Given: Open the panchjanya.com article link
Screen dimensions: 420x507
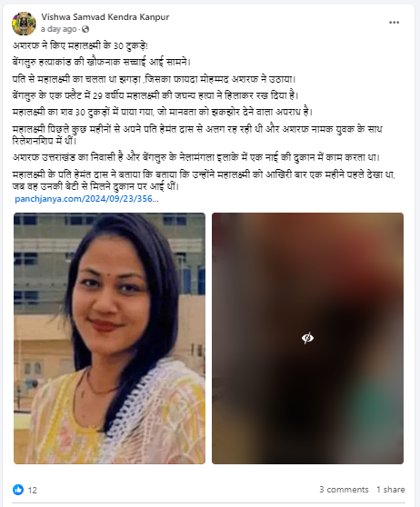Looking at the screenshot, I should tap(86, 199).
